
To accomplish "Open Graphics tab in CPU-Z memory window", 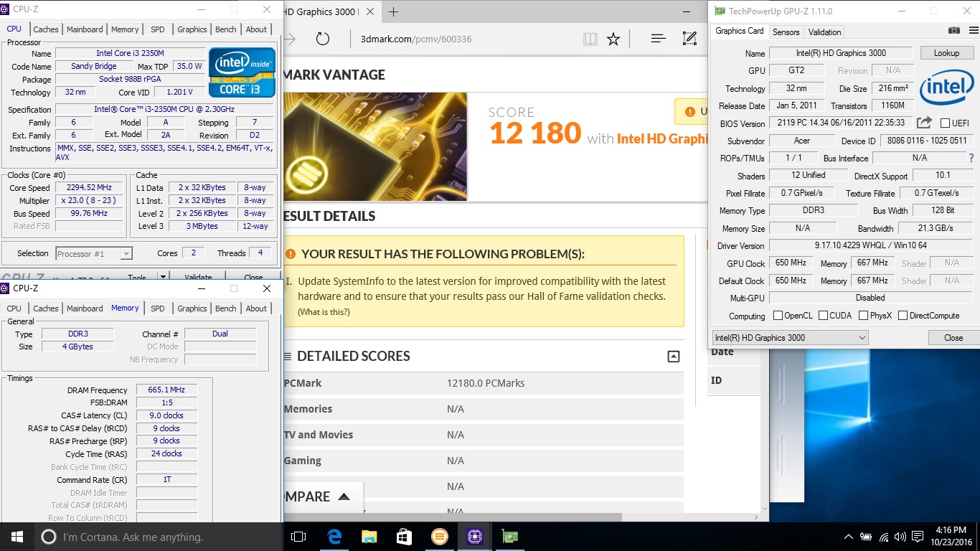I will [x=192, y=309].
